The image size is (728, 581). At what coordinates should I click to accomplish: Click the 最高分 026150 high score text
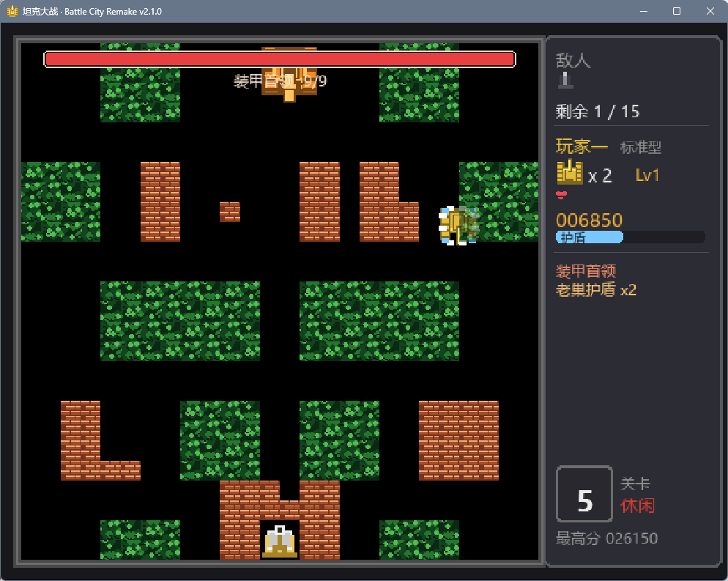607,539
